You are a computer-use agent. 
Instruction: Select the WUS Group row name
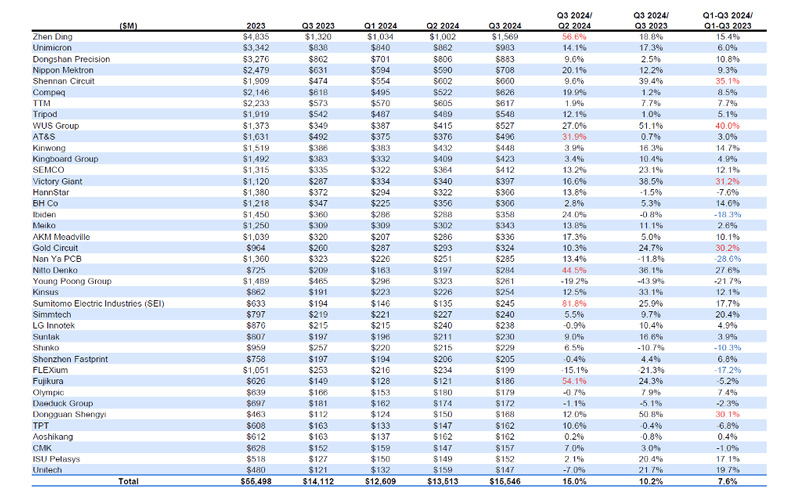[x=56, y=126]
